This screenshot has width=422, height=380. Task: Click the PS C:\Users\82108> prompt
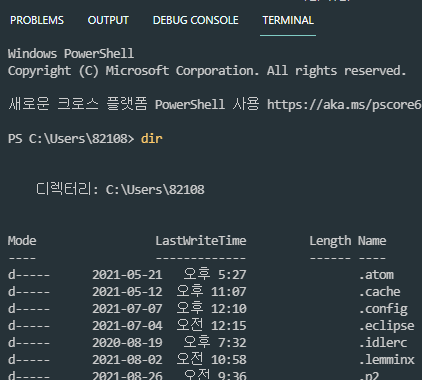click(71, 139)
